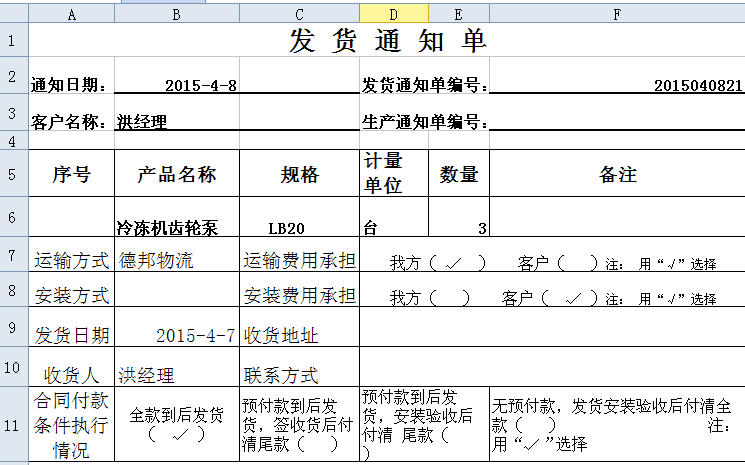The width and height of the screenshot is (745, 465).
Task: Select column A header
Action: [x=71, y=14]
